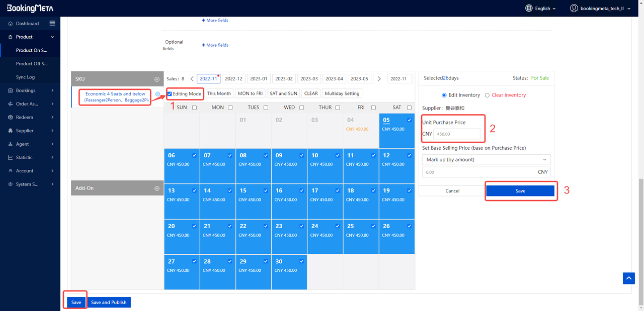
Task: Go to previous month with left arrow
Action: tap(192, 79)
